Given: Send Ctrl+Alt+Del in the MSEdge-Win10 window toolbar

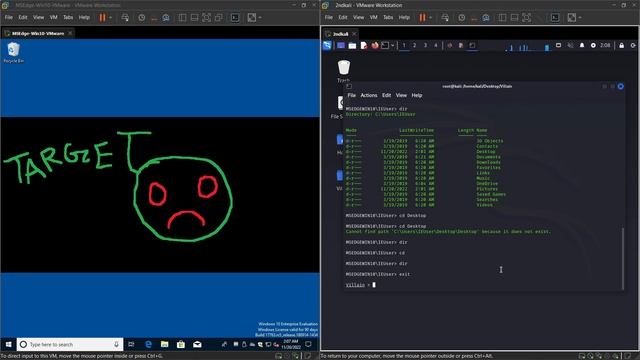Looking at the screenshot, I should click(125, 18).
